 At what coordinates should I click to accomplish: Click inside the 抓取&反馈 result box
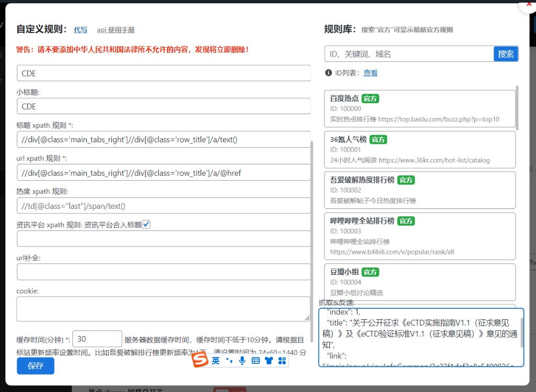point(421,338)
